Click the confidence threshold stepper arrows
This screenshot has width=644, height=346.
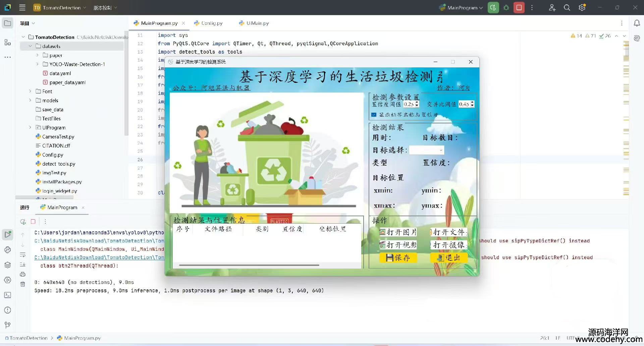click(x=417, y=104)
